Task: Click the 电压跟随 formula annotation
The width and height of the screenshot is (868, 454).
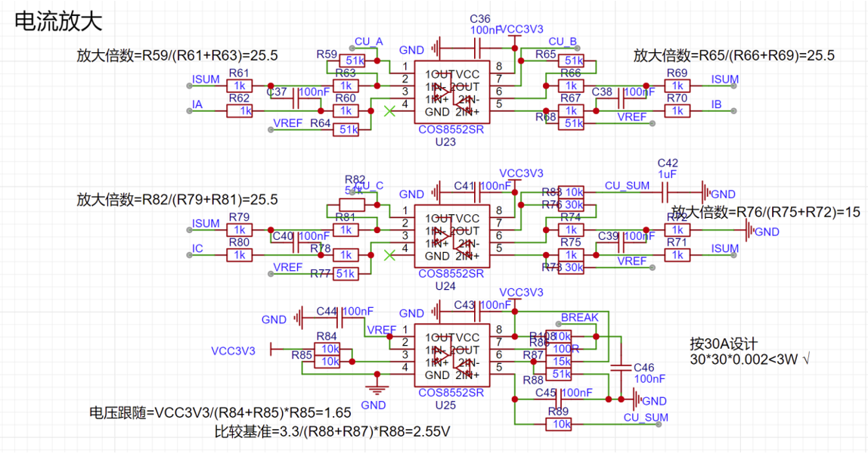Action: [x=220, y=413]
